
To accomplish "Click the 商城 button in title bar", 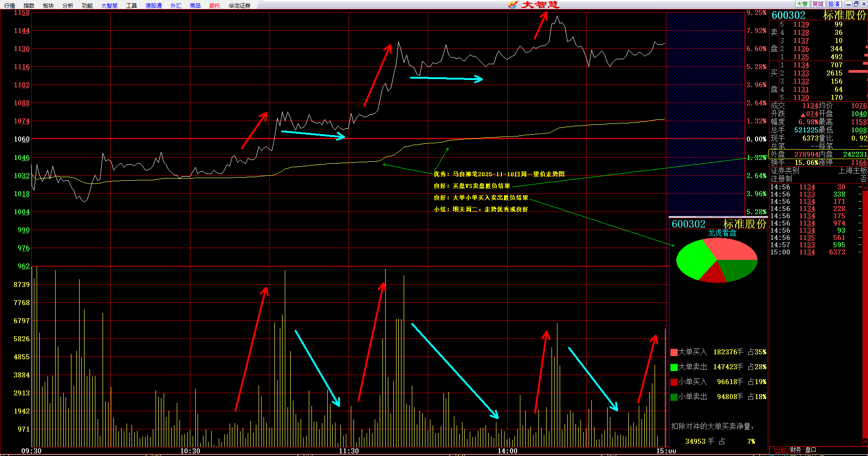I will (x=818, y=4).
